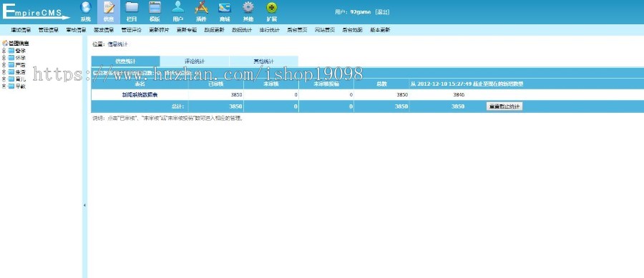Go to 网站首页 in the submenu

(325, 30)
